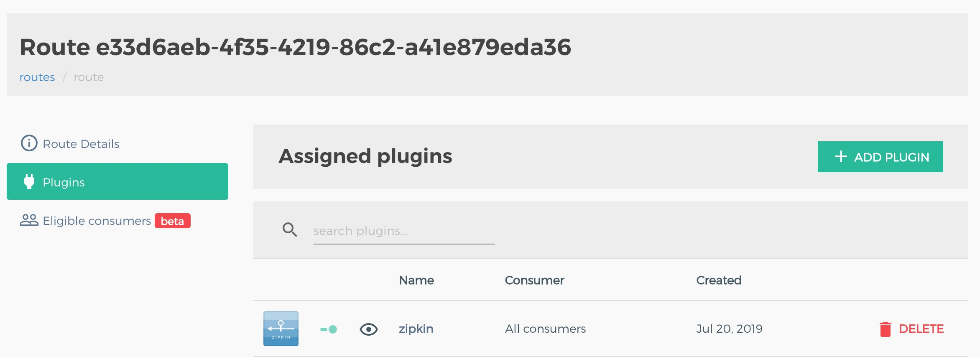The height and width of the screenshot is (357, 980).
Task: Click the Route Details info icon
Action: pyautogui.click(x=29, y=143)
